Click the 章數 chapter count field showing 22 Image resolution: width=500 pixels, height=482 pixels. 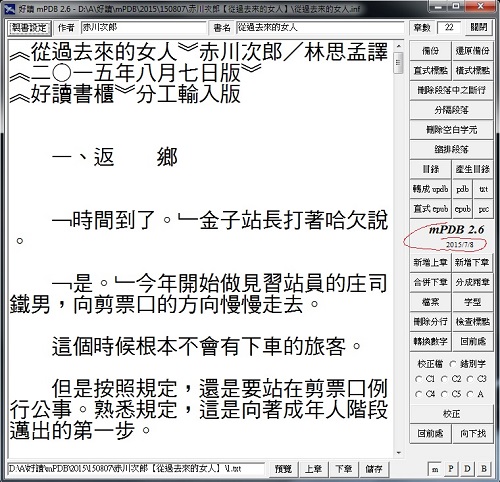pos(449,28)
